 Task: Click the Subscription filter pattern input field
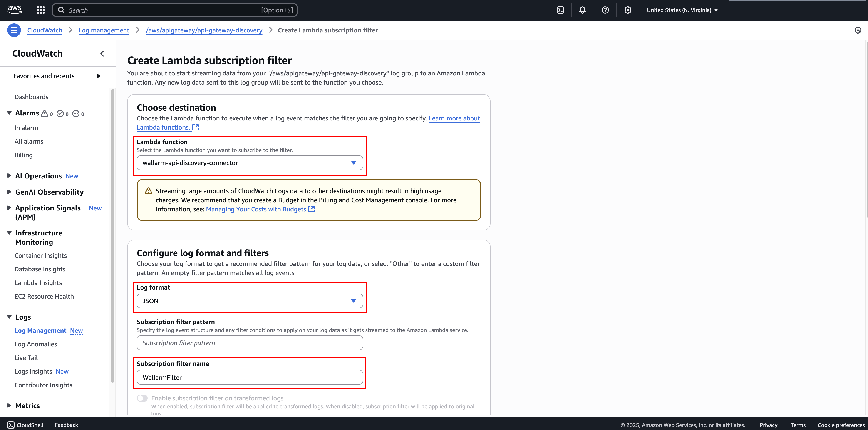[249, 343]
